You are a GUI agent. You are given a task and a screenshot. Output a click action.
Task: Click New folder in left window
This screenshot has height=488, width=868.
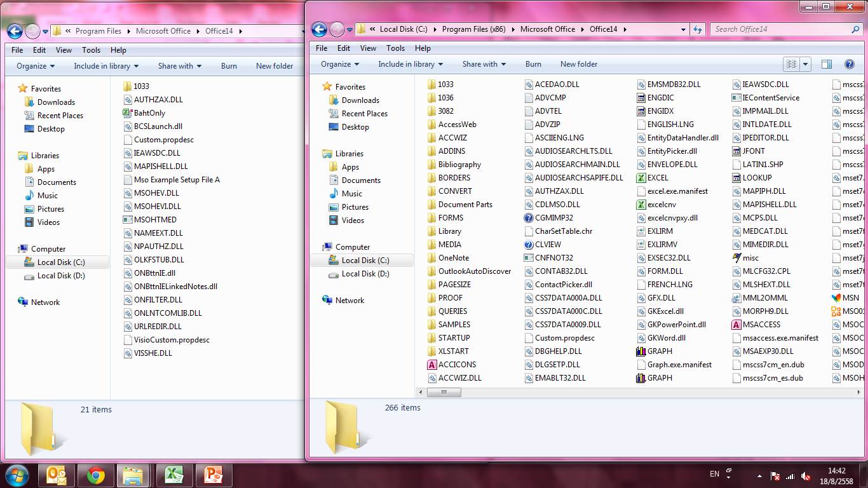[275, 66]
